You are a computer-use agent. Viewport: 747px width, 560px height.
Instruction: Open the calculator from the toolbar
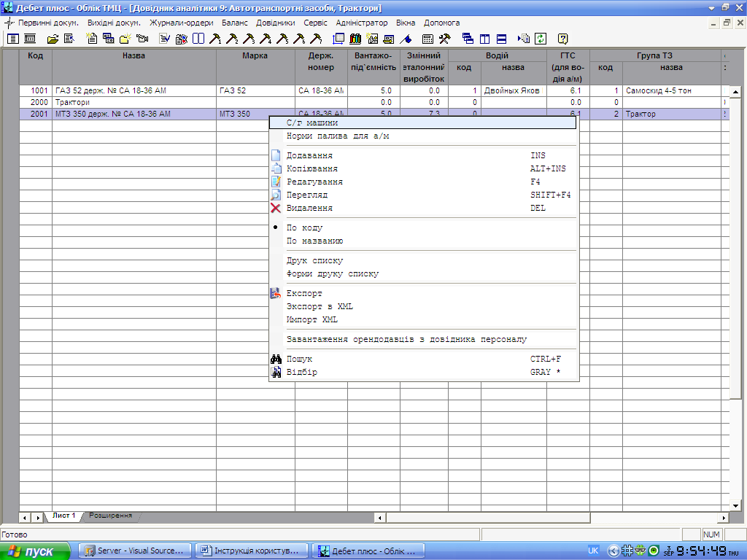427,39
